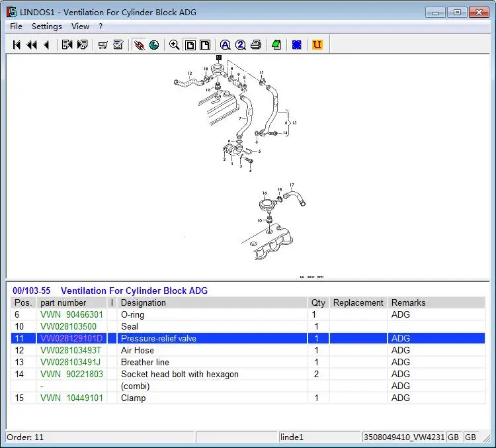Click 'Order: 11' in status bar
Viewport: 496px width, 448px height.
pyautogui.click(x=25, y=437)
